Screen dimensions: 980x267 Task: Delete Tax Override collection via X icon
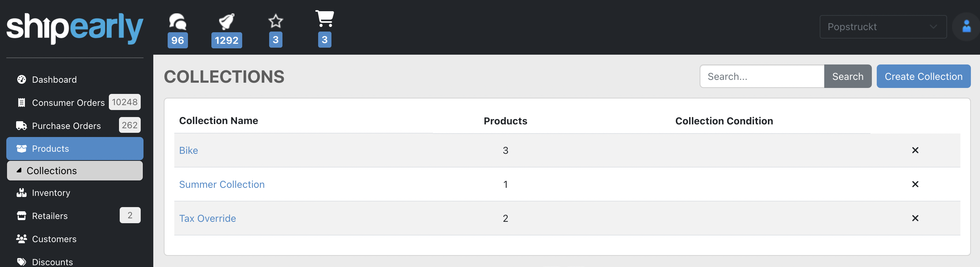click(915, 218)
